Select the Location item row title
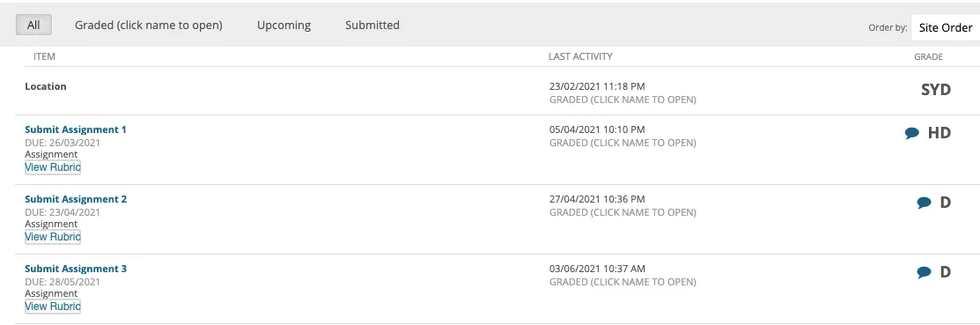 click(46, 86)
